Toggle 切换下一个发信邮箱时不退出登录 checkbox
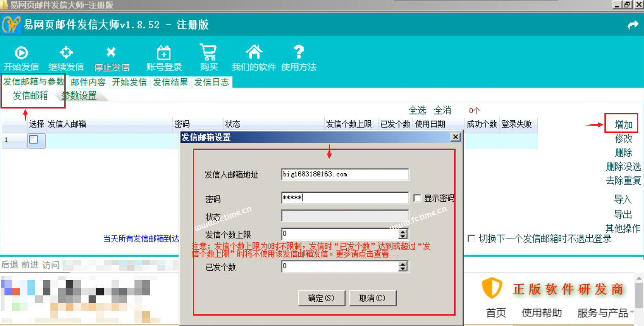 [x=471, y=239]
